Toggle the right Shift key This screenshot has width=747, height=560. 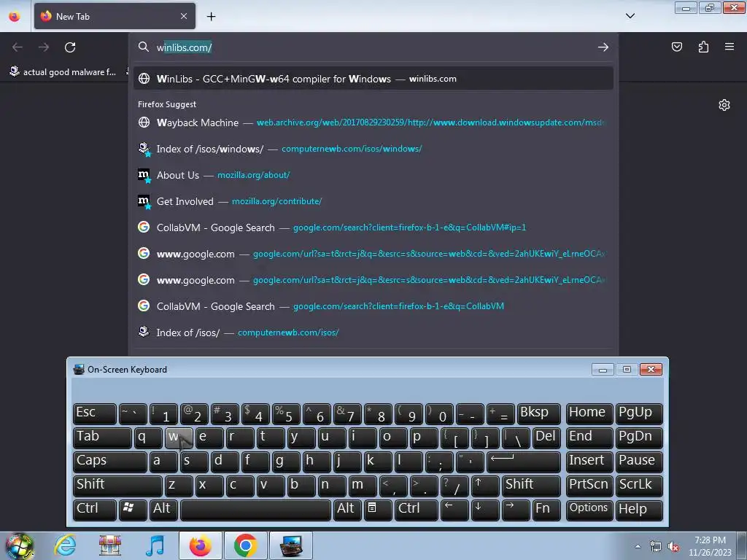coord(531,485)
